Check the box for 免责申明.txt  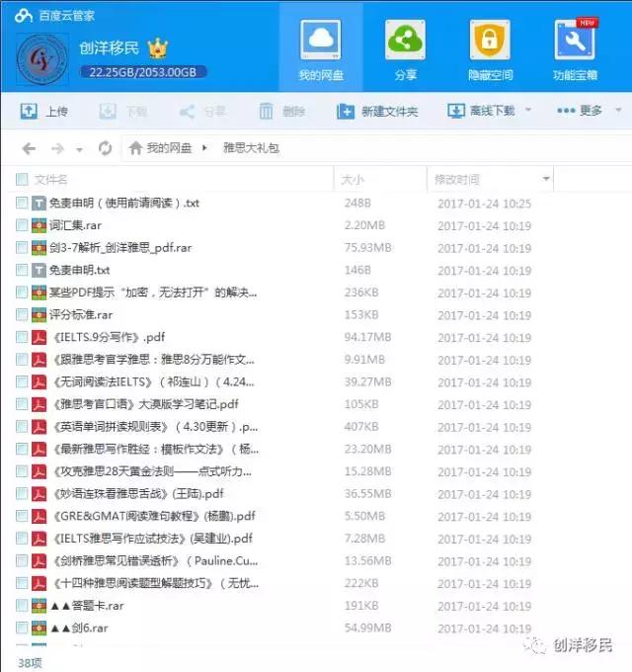tap(22, 270)
